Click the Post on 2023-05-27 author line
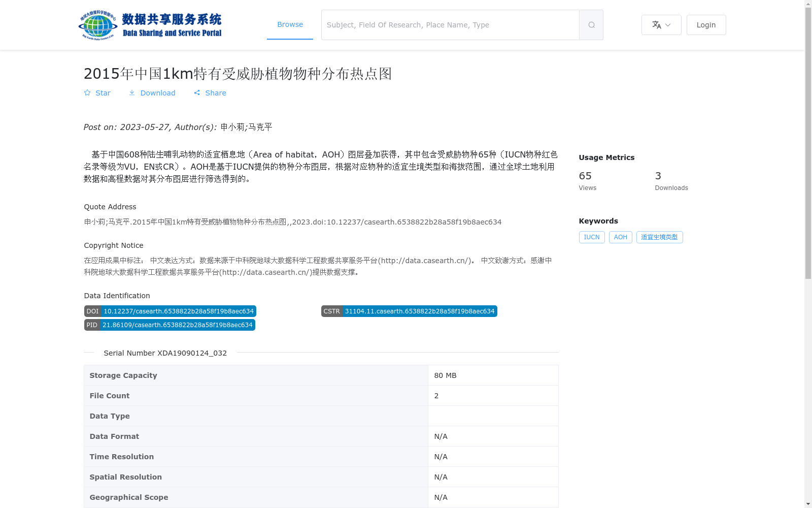 (178, 127)
